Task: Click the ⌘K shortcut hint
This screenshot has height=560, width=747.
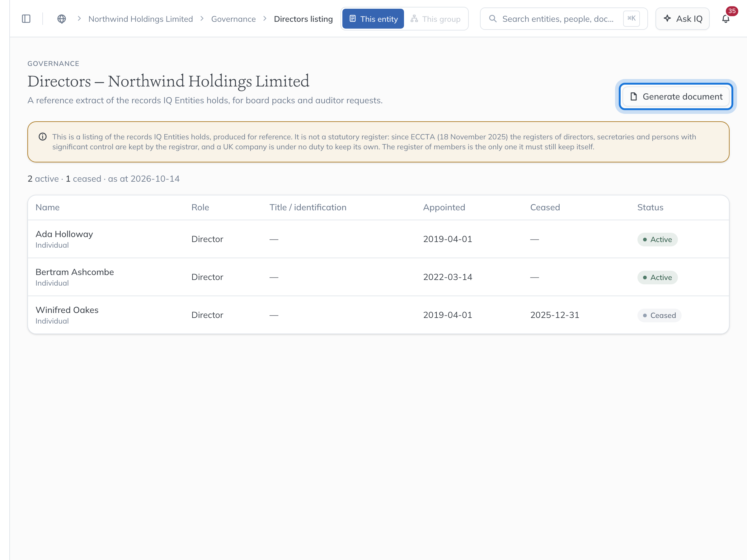Action: 631,19
